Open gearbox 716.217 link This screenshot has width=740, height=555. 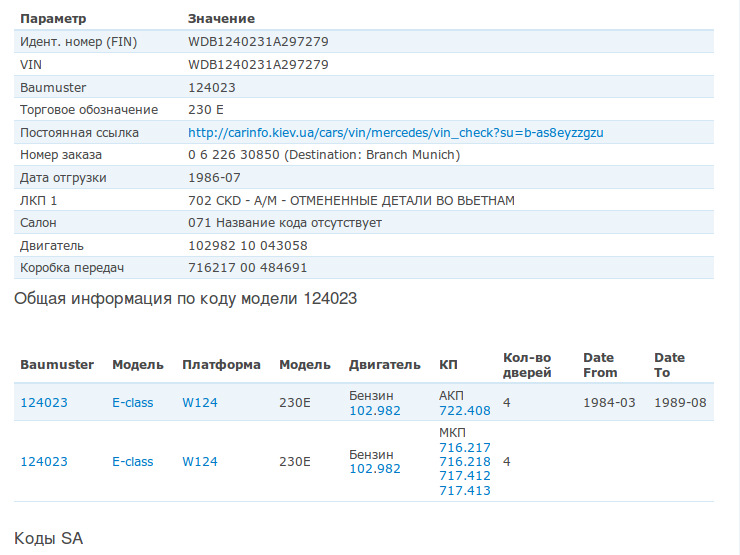pyautogui.click(x=465, y=447)
